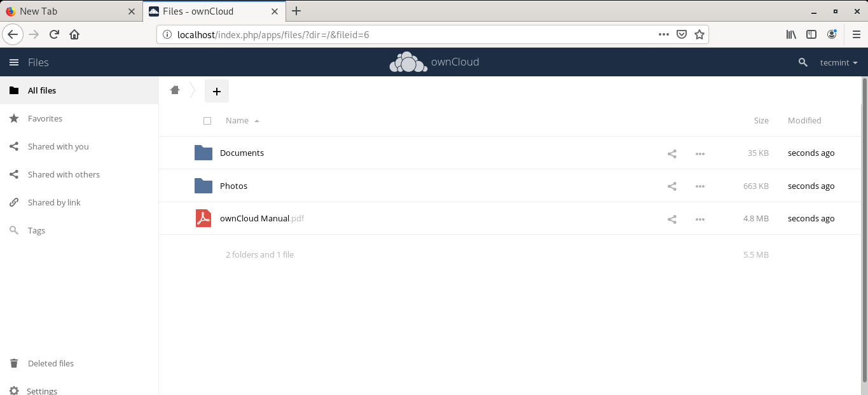Click the '2 folders and 1 file' summary
The image size is (868, 395).
(x=259, y=254)
